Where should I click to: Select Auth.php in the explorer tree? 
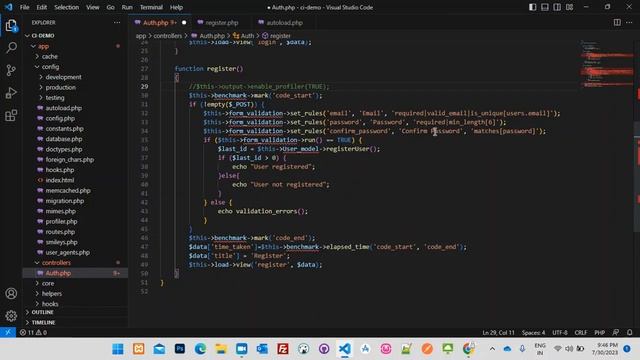76,273
